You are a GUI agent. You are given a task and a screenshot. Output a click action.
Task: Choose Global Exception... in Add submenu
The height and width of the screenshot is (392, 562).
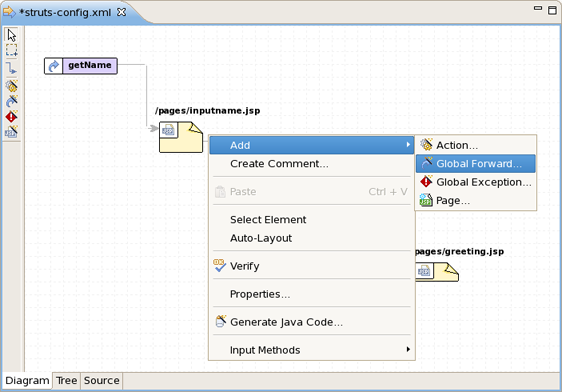click(x=476, y=182)
